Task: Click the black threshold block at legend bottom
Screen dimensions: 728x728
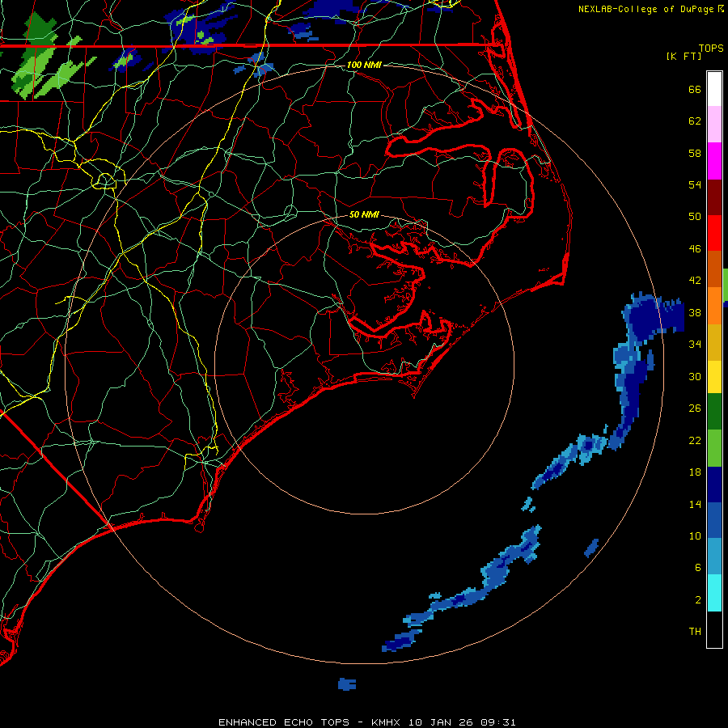Action: (x=714, y=629)
